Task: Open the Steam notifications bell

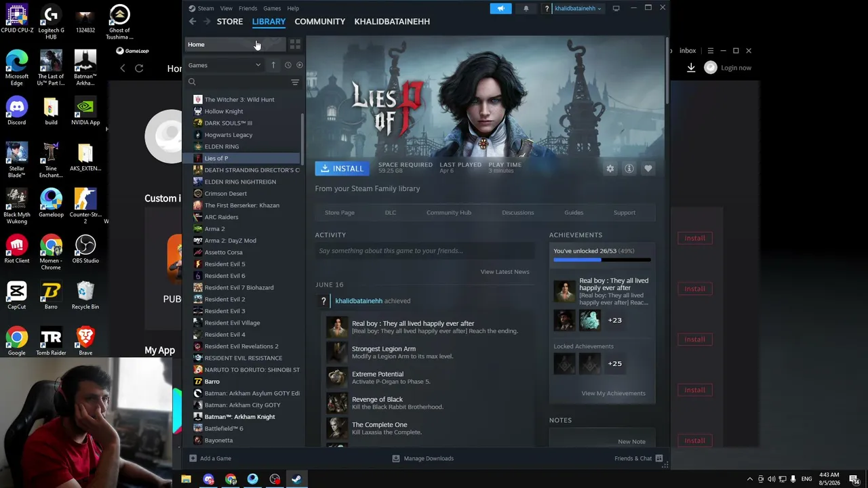Action: (526, 8)
